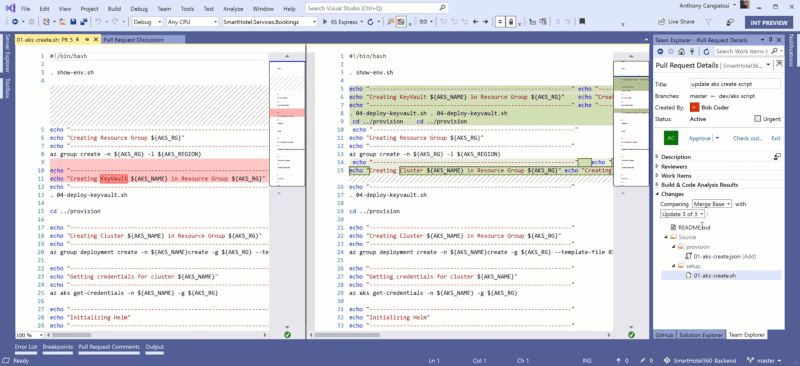Open Manage Connections plug icon in Team Explorer
Image resolution: width=800 pixels, height=366 pixels.
click(x=692, y=52)
